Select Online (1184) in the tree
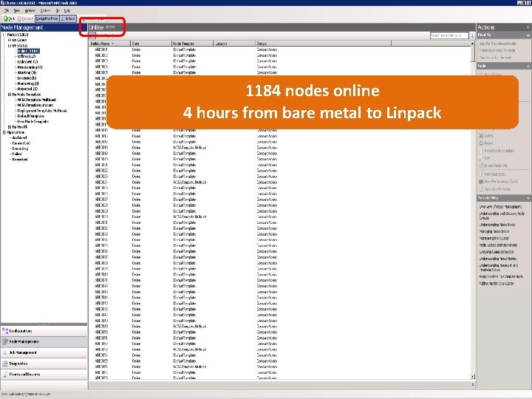 29,51
